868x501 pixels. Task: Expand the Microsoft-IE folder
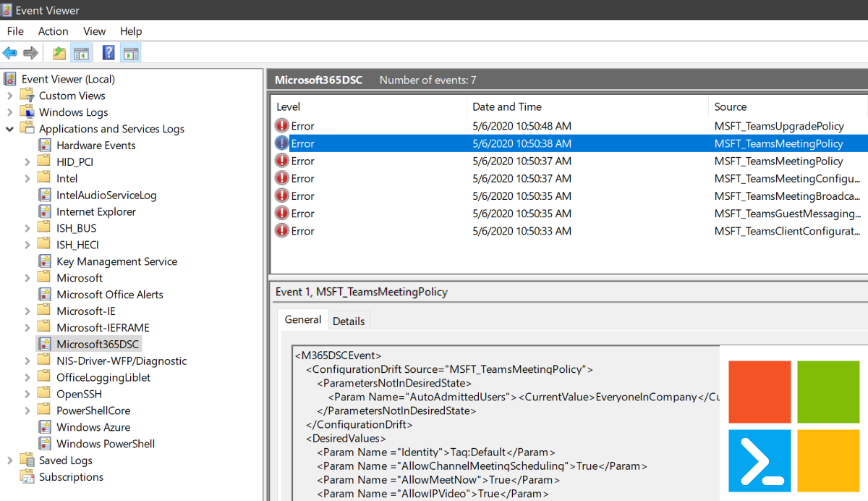(x=27, y=311)
